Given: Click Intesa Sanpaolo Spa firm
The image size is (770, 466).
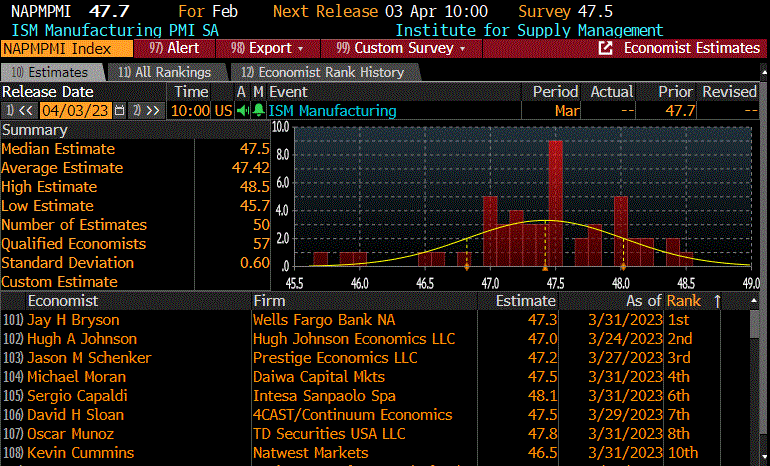Looking at the screenshot, I should point(324,396).
